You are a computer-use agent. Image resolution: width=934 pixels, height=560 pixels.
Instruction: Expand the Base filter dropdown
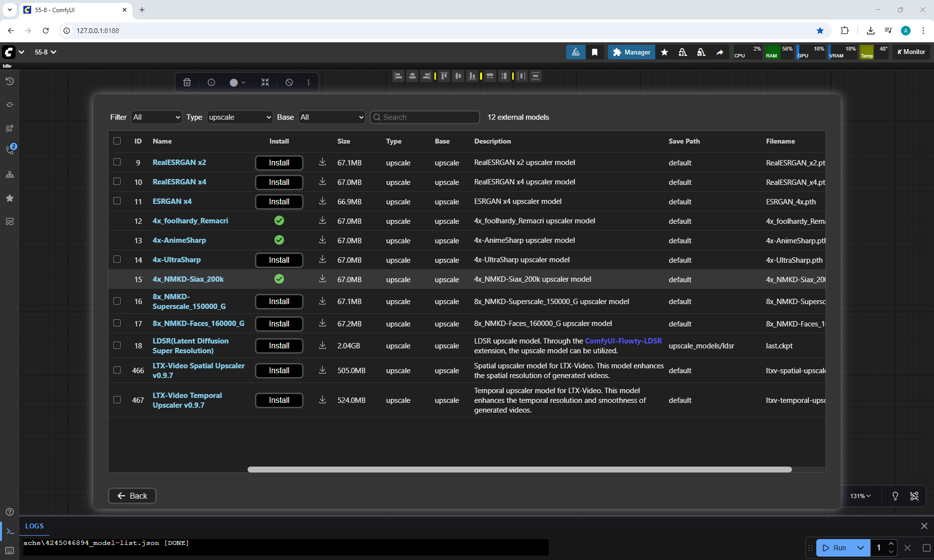click(332, 117)
